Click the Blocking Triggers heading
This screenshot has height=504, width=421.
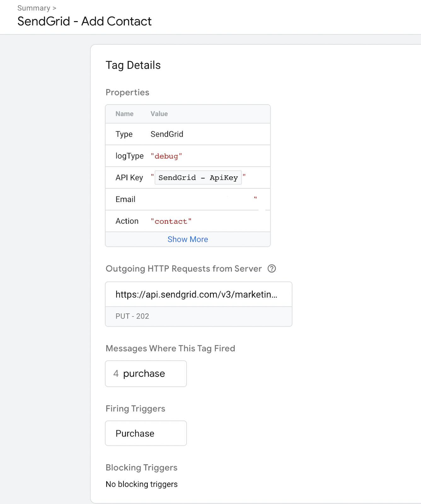coord(141,467)
